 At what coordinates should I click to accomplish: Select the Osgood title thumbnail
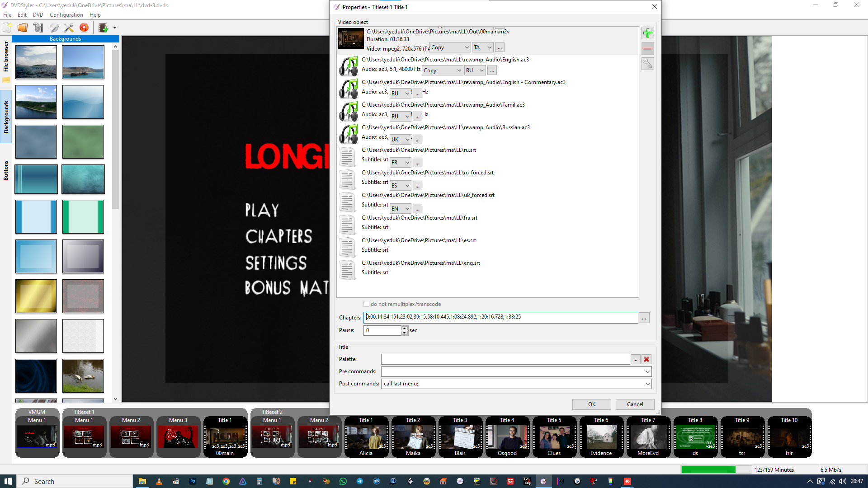(x=507, y=436)
